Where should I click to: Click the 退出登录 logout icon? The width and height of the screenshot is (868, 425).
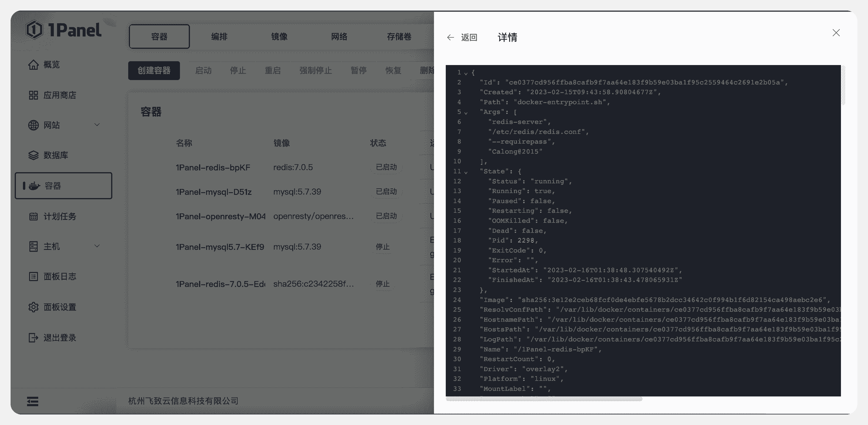click(33, 338)
